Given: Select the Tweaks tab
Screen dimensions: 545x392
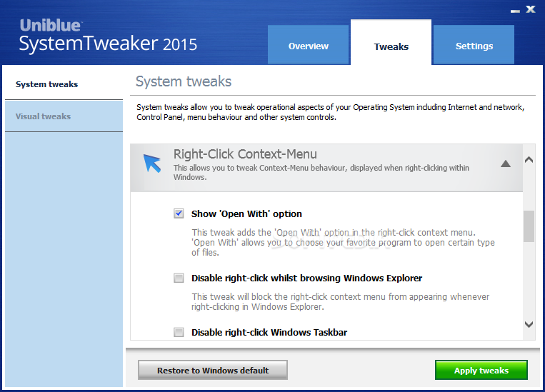Looking at the screenshot, I should click(391, 42).
